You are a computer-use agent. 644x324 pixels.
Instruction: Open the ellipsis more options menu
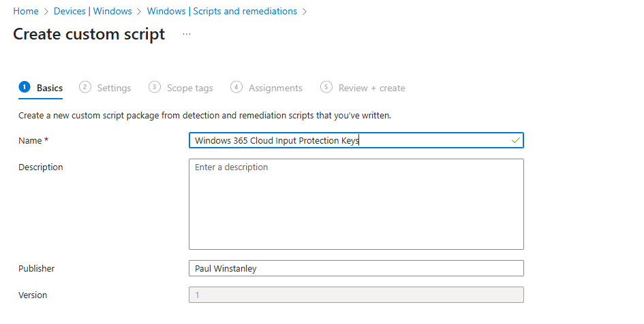(x=187, y=35)
